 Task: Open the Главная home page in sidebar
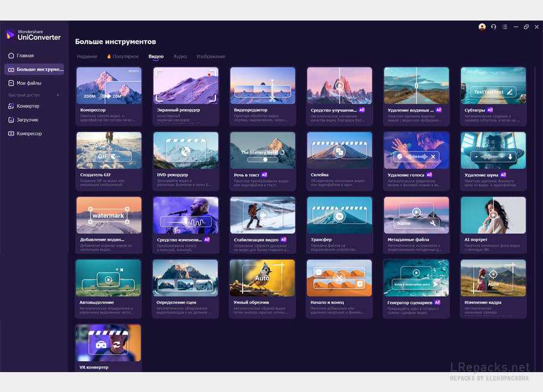tap(25, 55)
